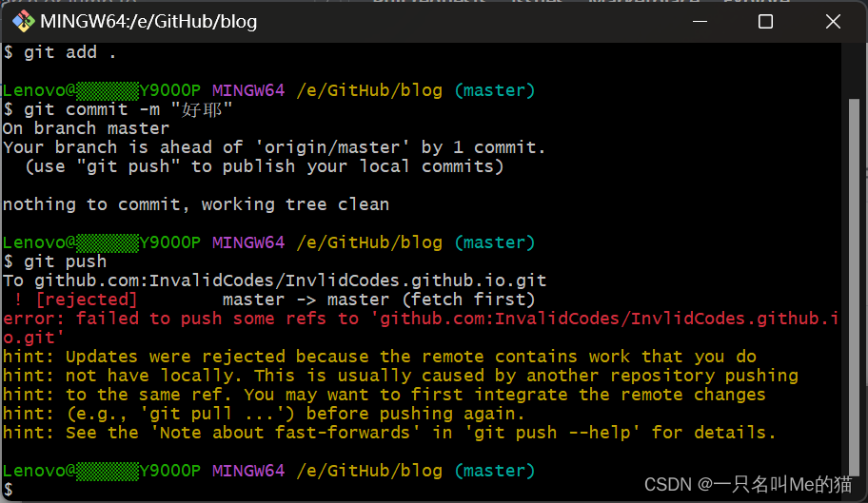Click the line 'Your branch is ahead of origin/master'
This screenshot has height=503, width=868.
tap(274, 147)
